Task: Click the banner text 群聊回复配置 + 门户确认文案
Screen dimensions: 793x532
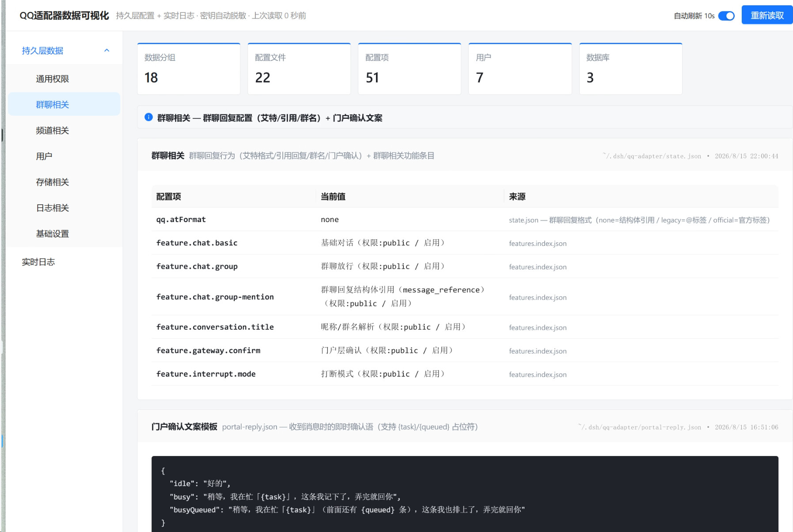Action: (269, 118)
